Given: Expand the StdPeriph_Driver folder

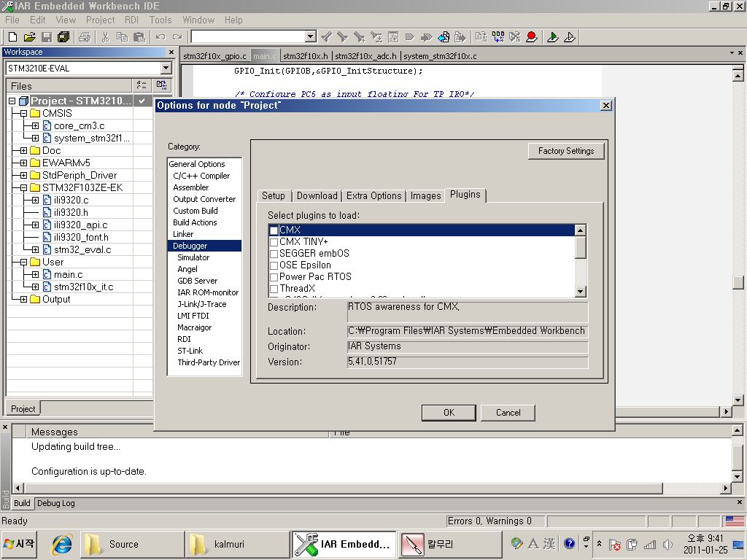Looking at the screenshot, I should click(23, 175).
